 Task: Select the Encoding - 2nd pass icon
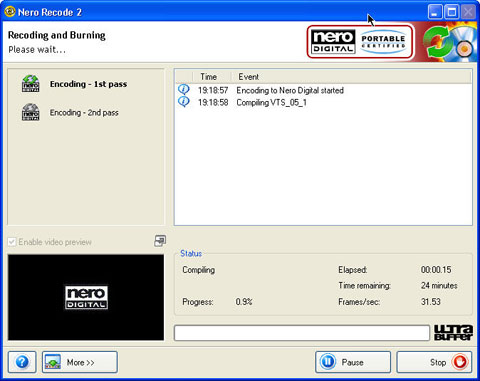[30, 112]
